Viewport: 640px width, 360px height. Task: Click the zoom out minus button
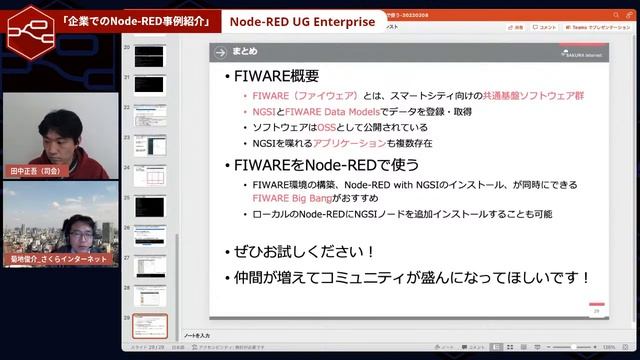pos(549,347)
